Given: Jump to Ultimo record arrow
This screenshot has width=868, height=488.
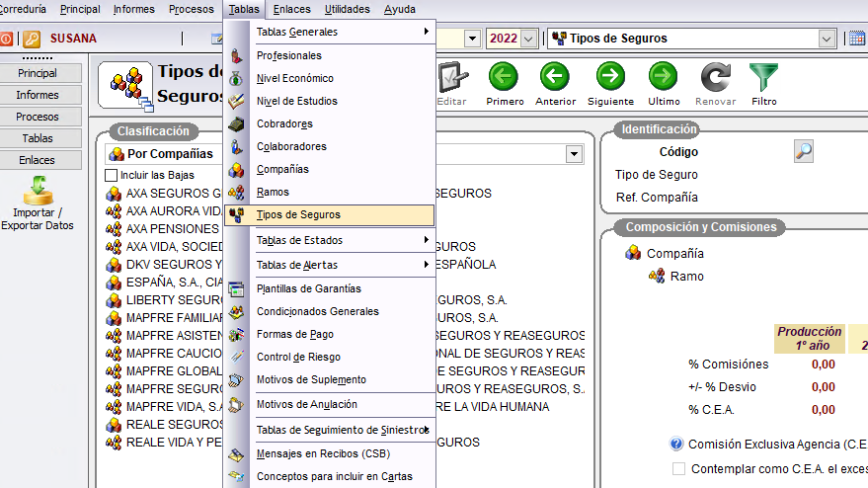Looking at the screenshot, I should click(664, 77).
